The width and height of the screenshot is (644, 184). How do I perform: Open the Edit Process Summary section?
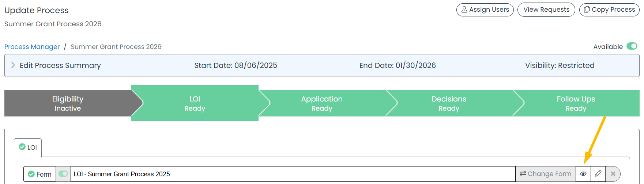tap(60, 65)
